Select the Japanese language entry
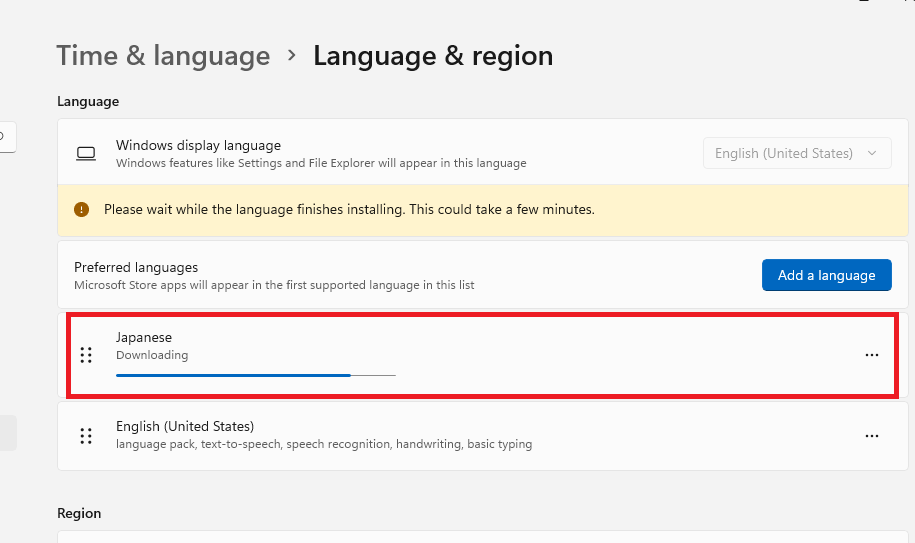This screenshot has height=543, width=915. coord(483,356)
